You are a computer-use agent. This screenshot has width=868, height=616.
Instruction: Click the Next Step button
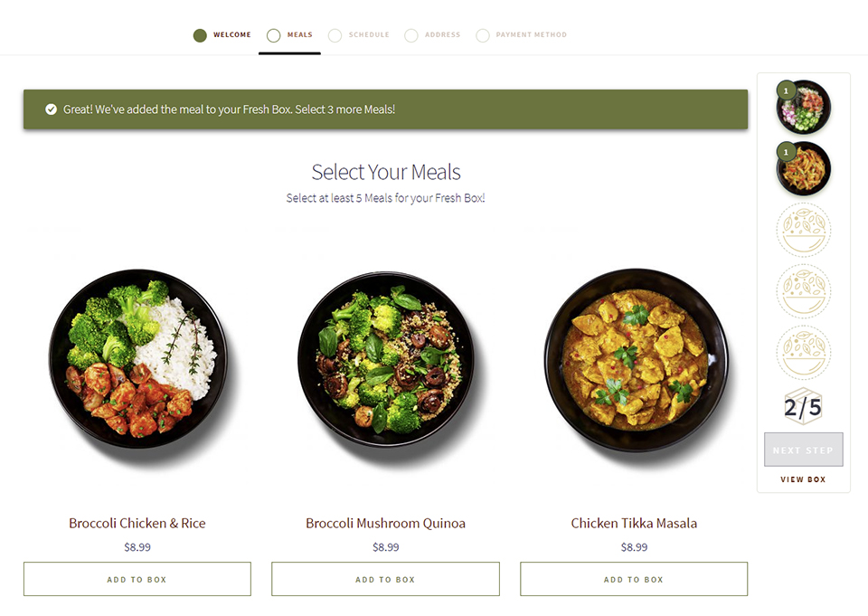point(804,450)
